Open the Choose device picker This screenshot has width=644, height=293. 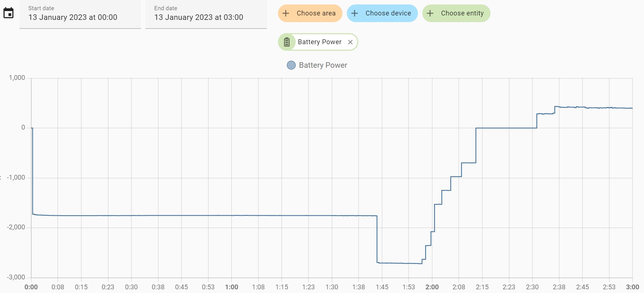382,13
